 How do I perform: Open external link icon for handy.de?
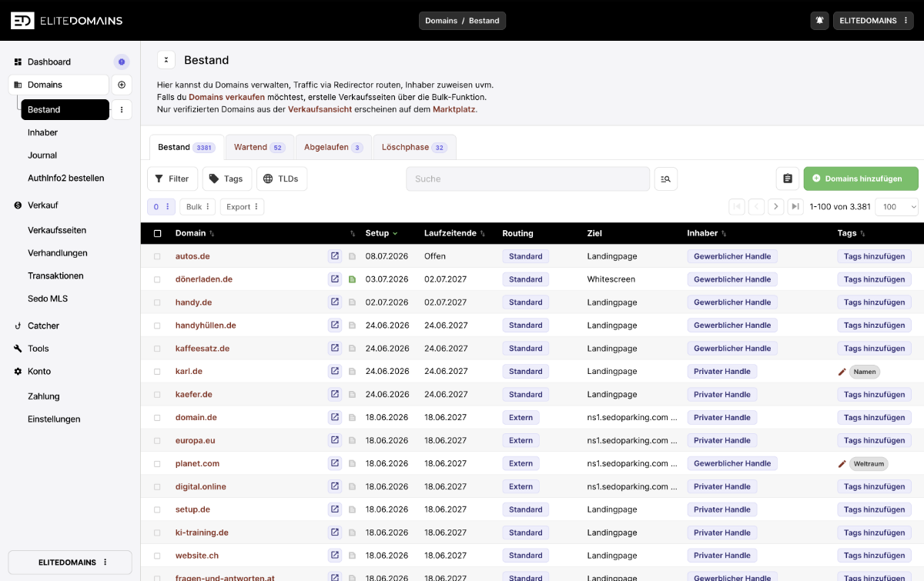pos(335,302)
